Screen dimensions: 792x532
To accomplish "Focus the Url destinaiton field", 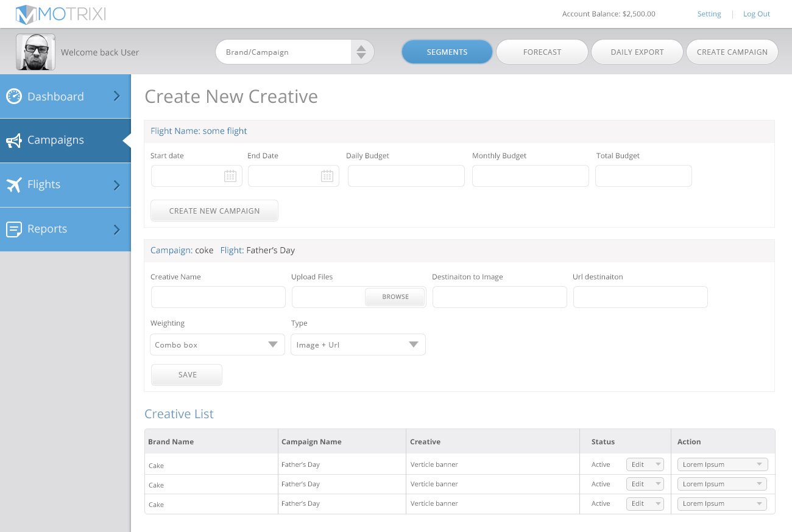I will [x=640, y=297].
